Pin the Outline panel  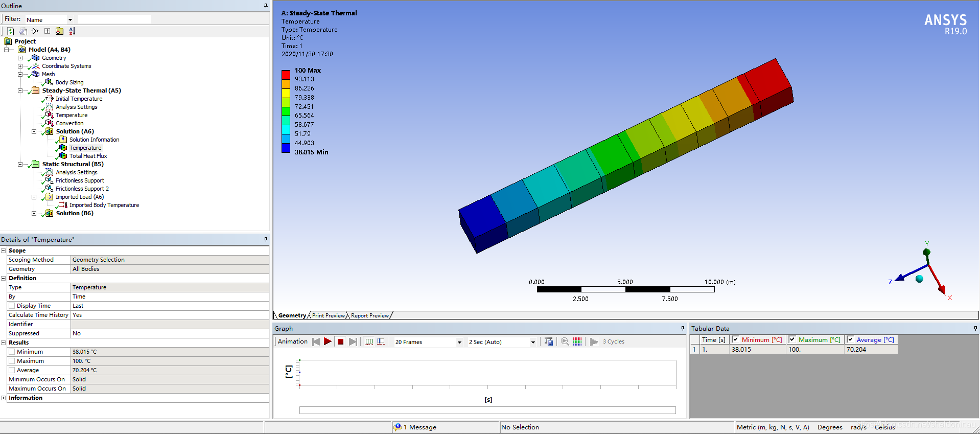[266, 6]
